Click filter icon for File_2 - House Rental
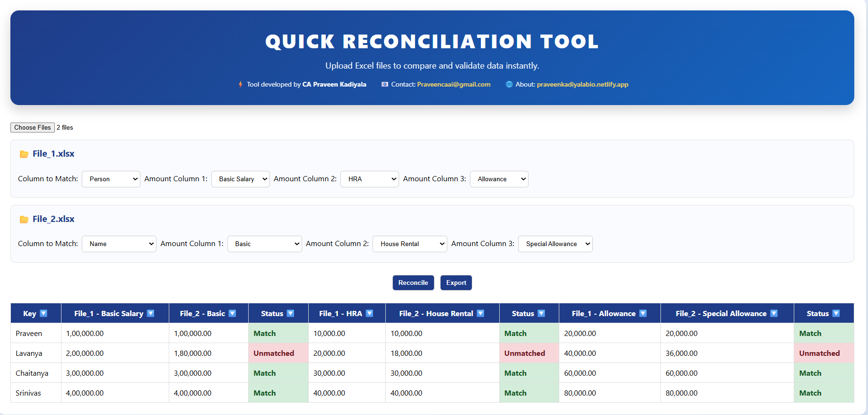 pos(480,313)
